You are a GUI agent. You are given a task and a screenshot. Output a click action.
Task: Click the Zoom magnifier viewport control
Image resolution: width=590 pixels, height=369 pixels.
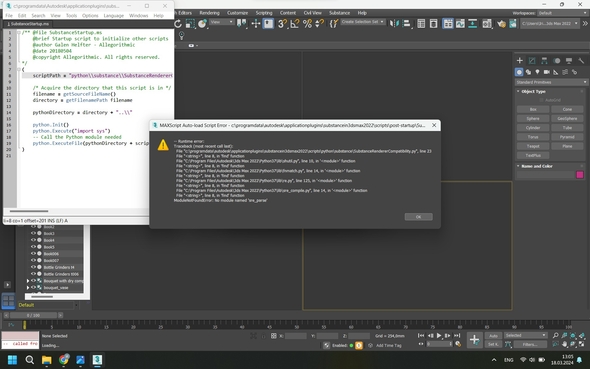coord(556,335)
